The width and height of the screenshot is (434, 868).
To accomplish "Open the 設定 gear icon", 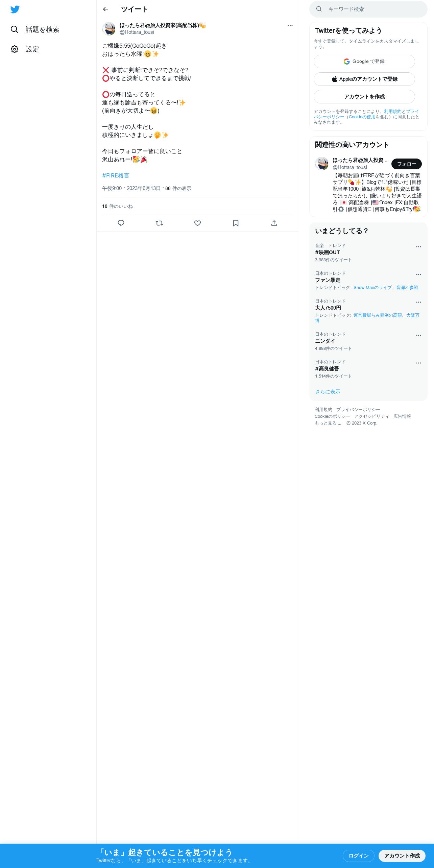I will pos(14,49).
